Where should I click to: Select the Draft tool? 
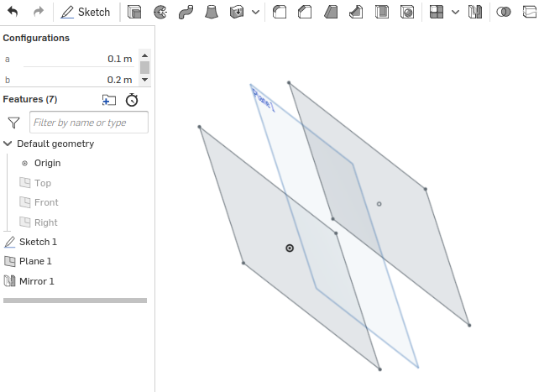click(x=331, y=12)
